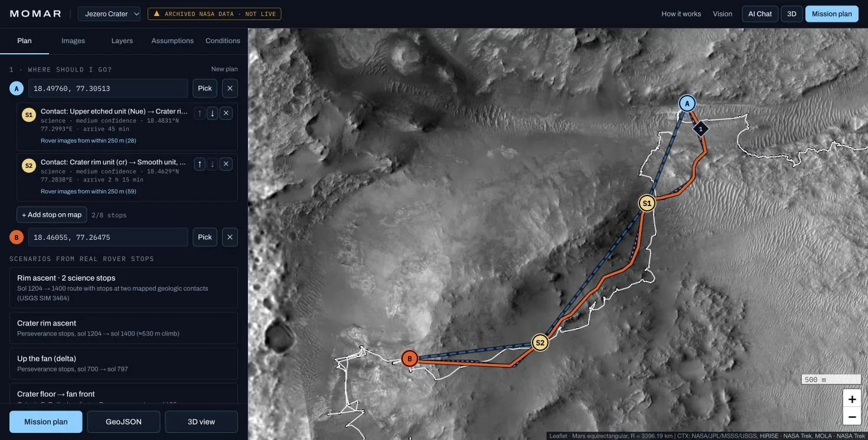
Task: Load the Crater rim ascent scenario
Action: coord(124,328)
